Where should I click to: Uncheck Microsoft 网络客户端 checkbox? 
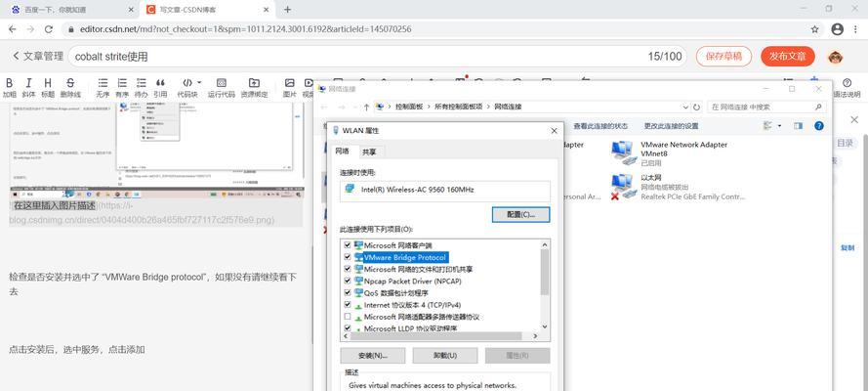pyautogui.click(x=348, y=244)
